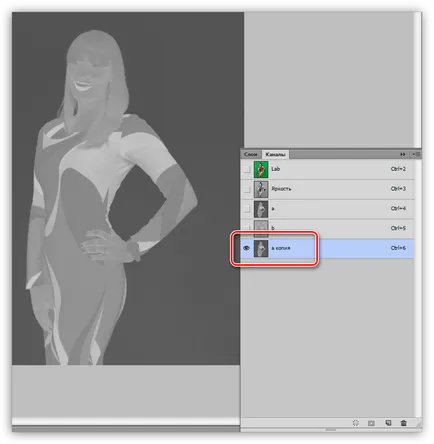This screenshot has height=444, width=434.
Task: Click the Ctrl+5 shortcut label
Action: pos(398,228)
